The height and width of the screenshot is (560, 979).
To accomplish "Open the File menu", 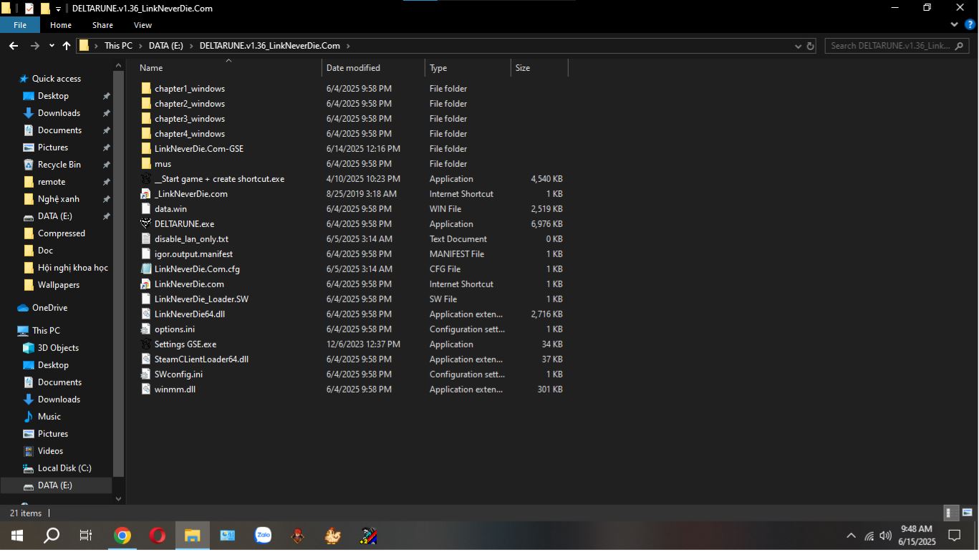I will tap(20, 24).
